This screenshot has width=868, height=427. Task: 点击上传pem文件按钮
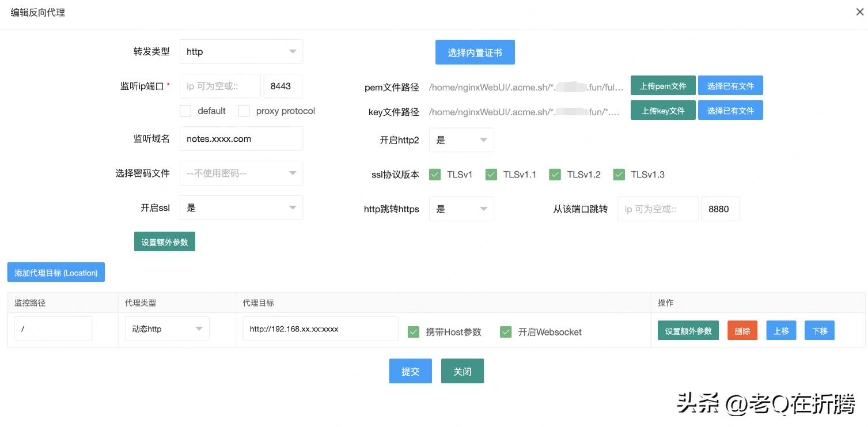tap(662, 85)
